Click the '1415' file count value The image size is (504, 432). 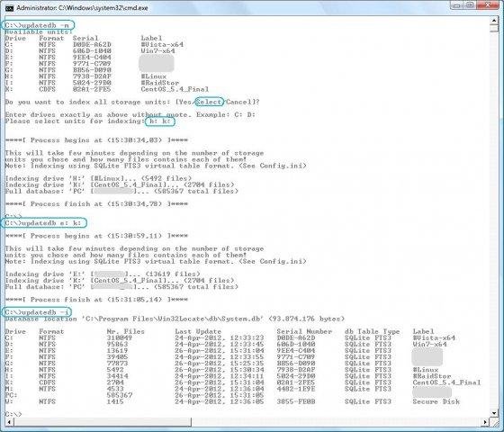click(x=115, y=401)
